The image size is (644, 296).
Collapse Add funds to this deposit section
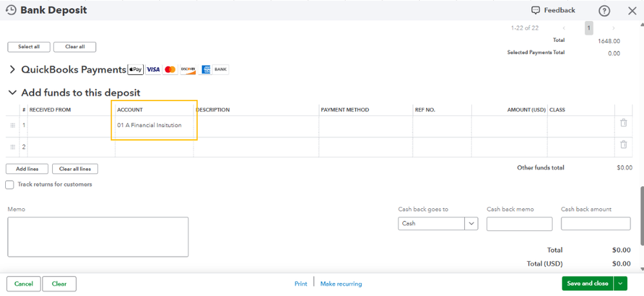tap(12, 93)
